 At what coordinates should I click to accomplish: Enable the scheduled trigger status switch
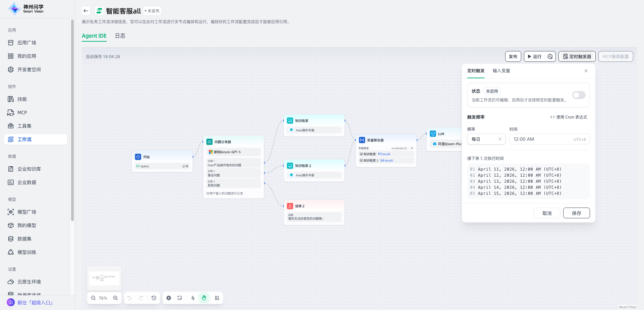tap(579, 95)
